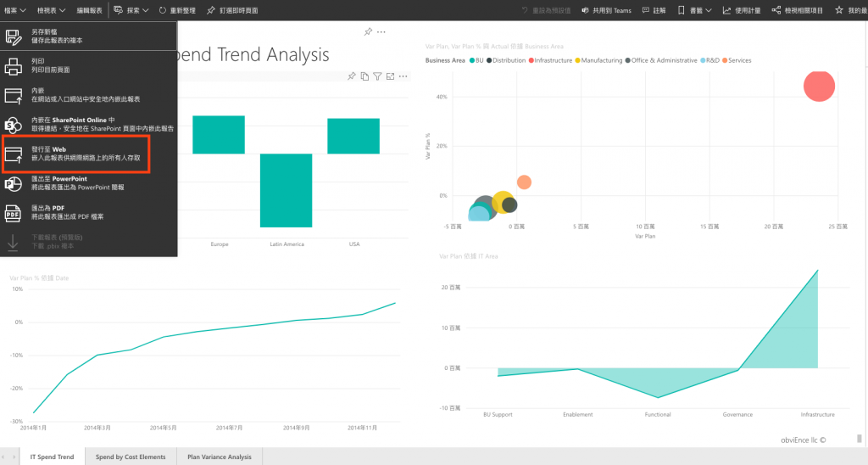
Task: Expand the 檢視表 view dropdown
Action: tap(51, 10)
